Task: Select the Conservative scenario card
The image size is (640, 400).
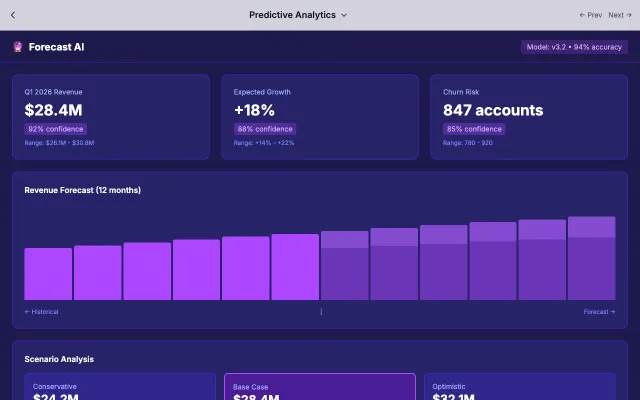Action: pyautogui.click(x=120, y=387)
